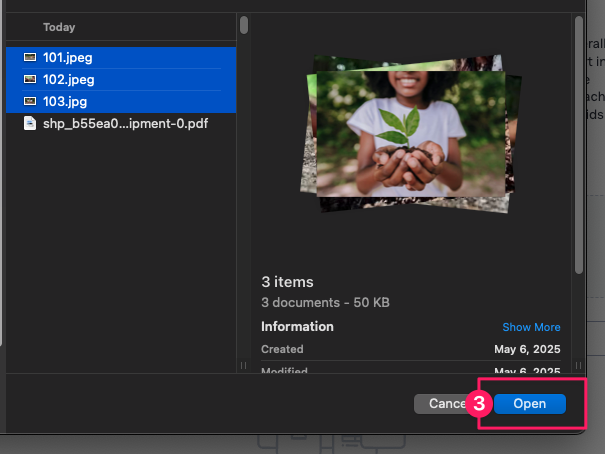Select the 103.jpg file name
Image resolution: width=605 pixels, height=454 pixels.
65,101
